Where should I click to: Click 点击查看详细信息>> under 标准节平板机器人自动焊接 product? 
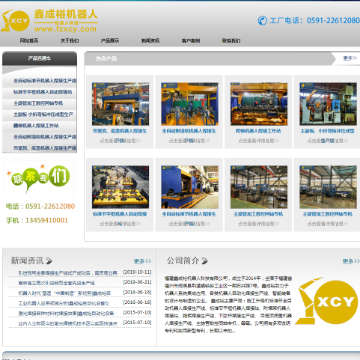(120, 224)
